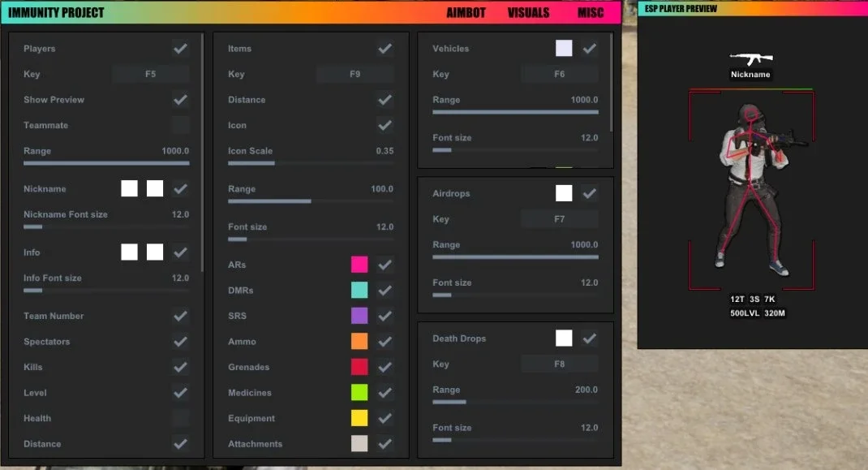The height and width of the screenshot is (470, 868).
Task: Enable the Teammate checkbox
Action: coord(180,125)
